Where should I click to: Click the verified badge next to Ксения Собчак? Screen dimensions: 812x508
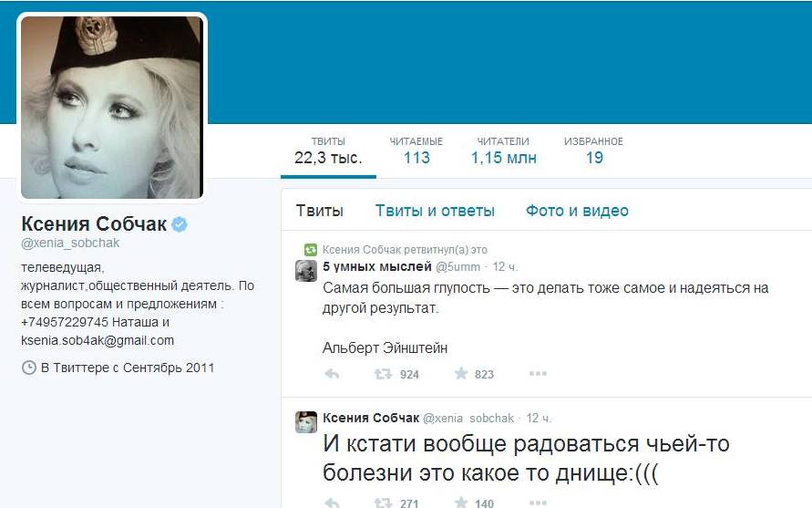point(180,224)
